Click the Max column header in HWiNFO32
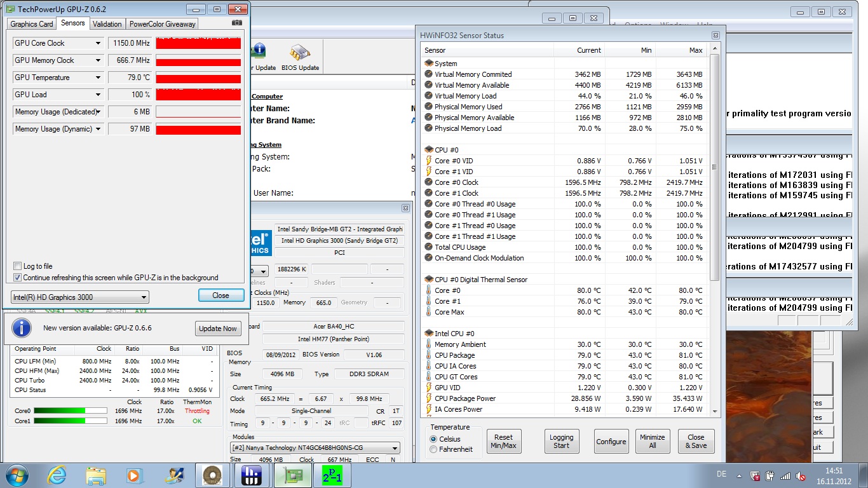This screenshot has height=488, width=868. pos(681,50)
